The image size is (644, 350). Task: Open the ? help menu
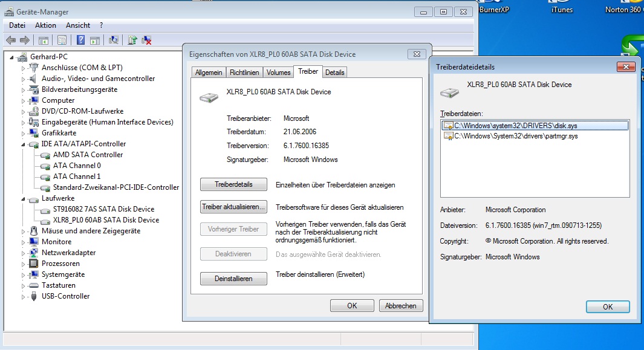pos(101,25)
